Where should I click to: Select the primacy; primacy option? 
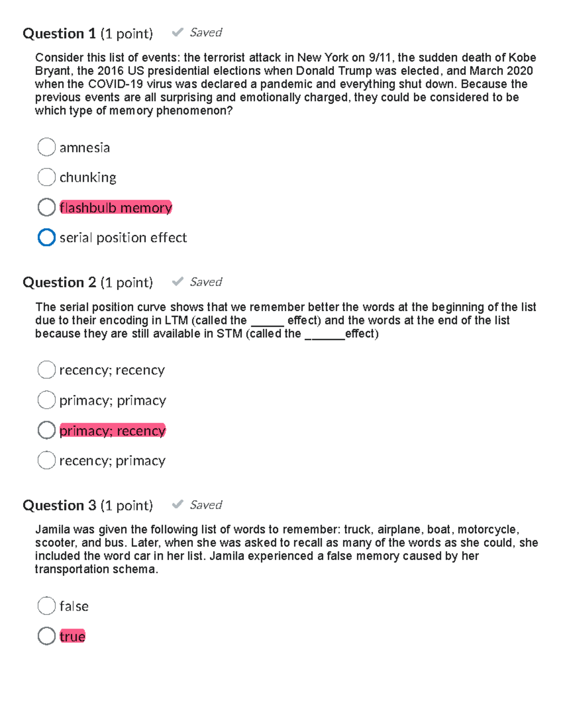[46, 400]
